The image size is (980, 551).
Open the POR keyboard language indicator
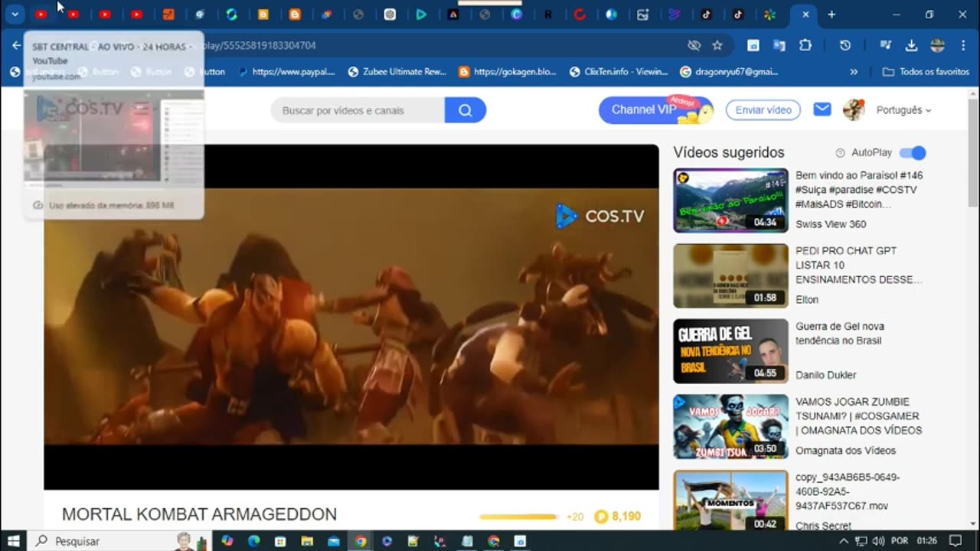click(x=899, y=541)
